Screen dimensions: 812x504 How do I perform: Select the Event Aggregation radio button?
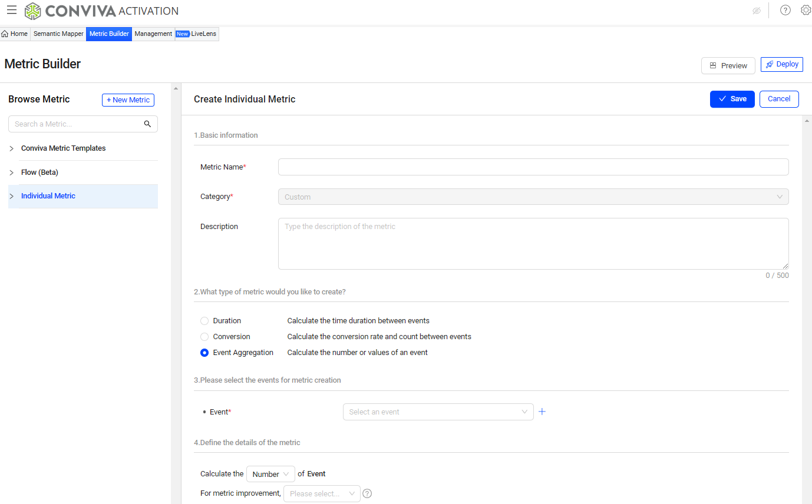coord(204,353)
